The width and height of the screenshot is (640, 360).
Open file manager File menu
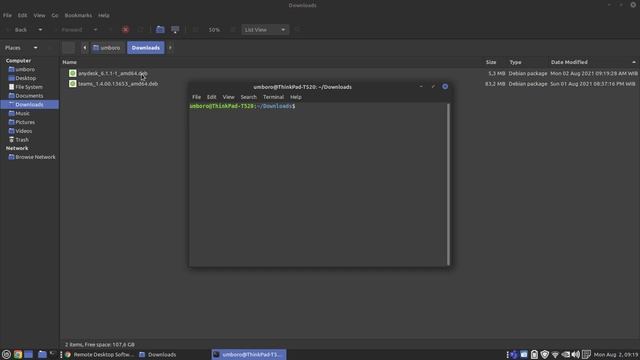pyautogui.click(x=7, y=15)
